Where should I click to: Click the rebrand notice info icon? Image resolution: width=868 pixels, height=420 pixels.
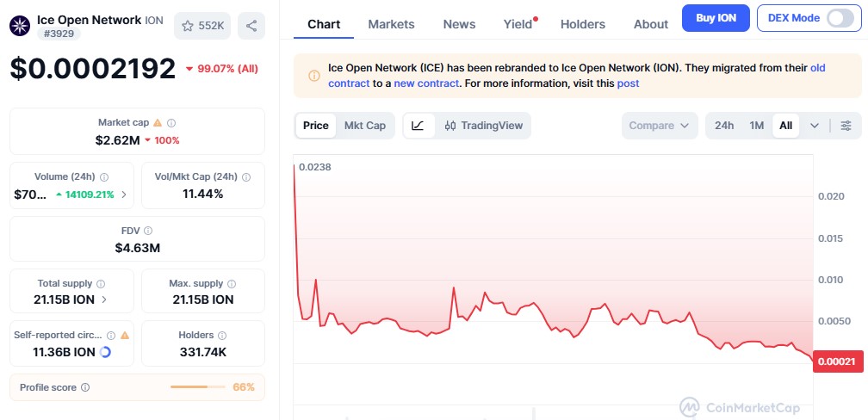[x=313, y=76]
